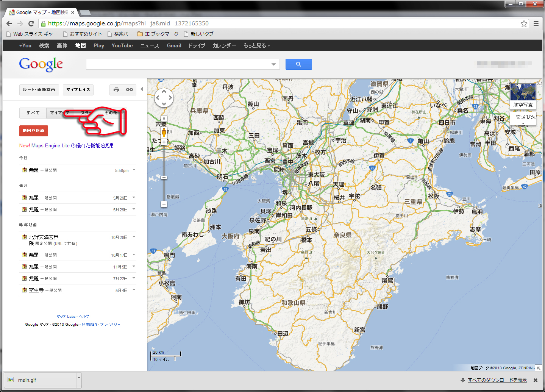Open the search box dropdown arrow

click(273, 64)
